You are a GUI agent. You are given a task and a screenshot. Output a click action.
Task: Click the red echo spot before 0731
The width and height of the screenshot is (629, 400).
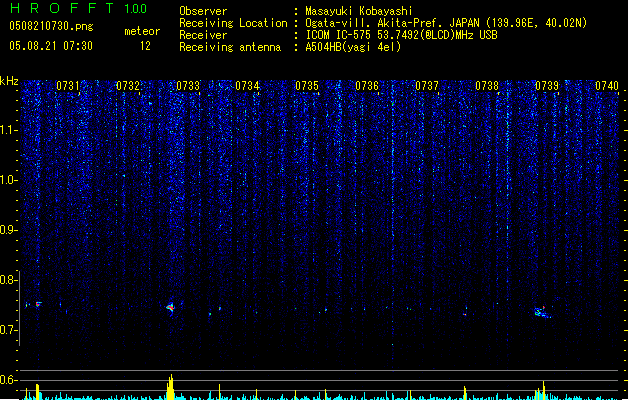[38, 305]
